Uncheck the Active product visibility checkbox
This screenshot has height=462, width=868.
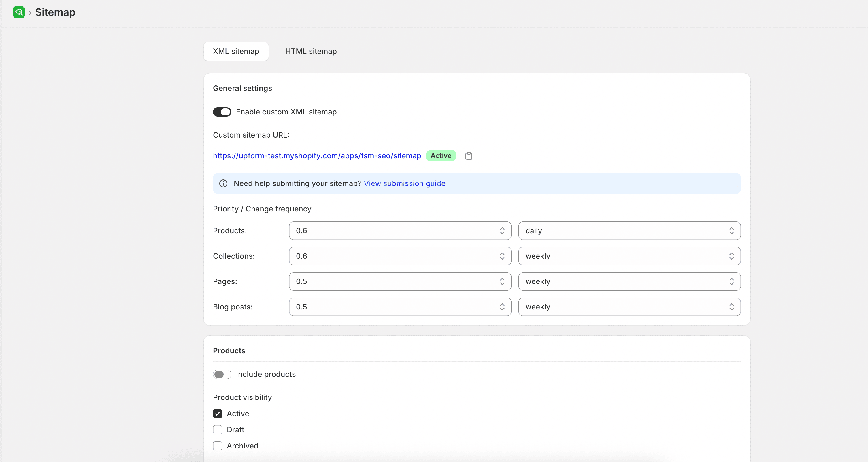coord(218,414)
